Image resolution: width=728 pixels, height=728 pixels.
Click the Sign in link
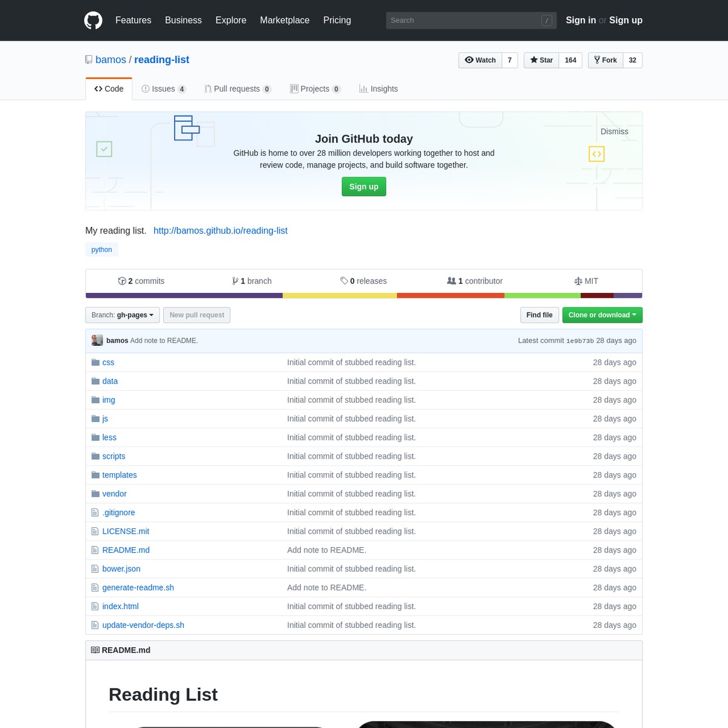581,20
